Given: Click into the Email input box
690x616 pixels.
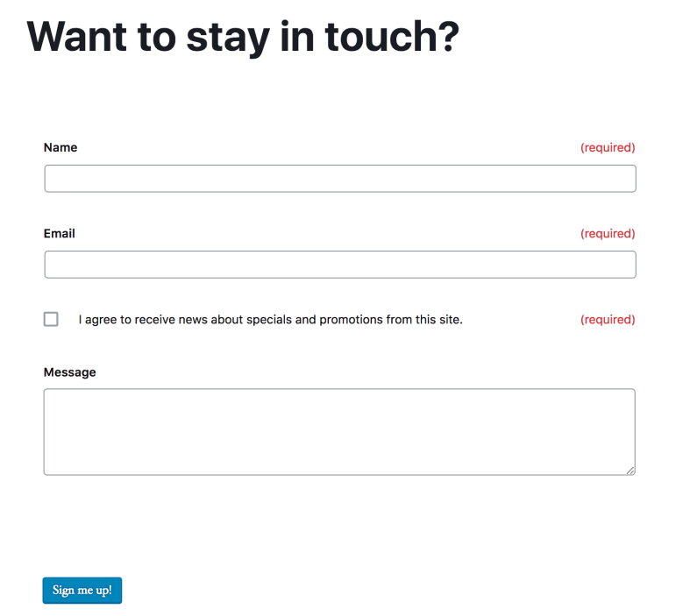Looking at the screenshot, I should coord(339,265).
